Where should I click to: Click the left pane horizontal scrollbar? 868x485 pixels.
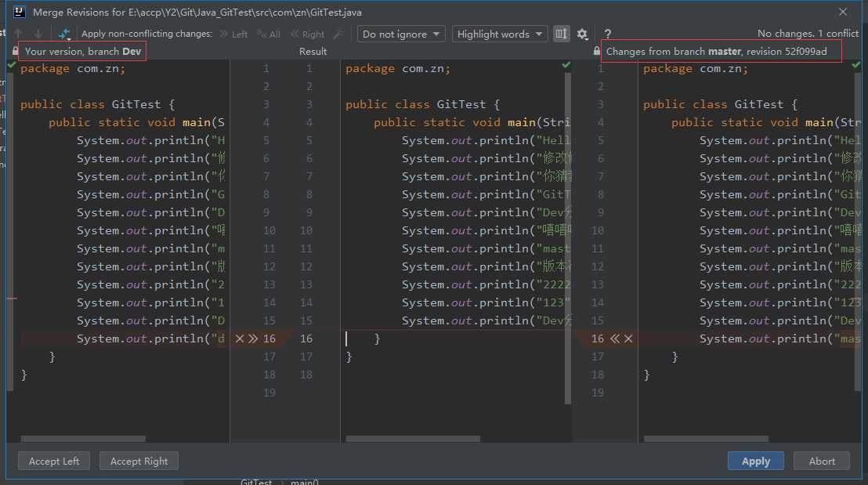click(x=83, y=439)
